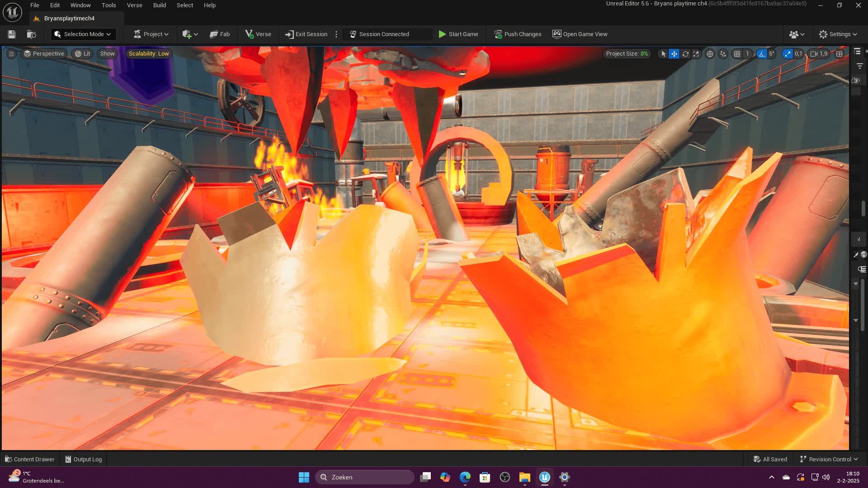Click the Zoeken search box in taskbar
Screen dimensions: 868x488
point(364,477)
